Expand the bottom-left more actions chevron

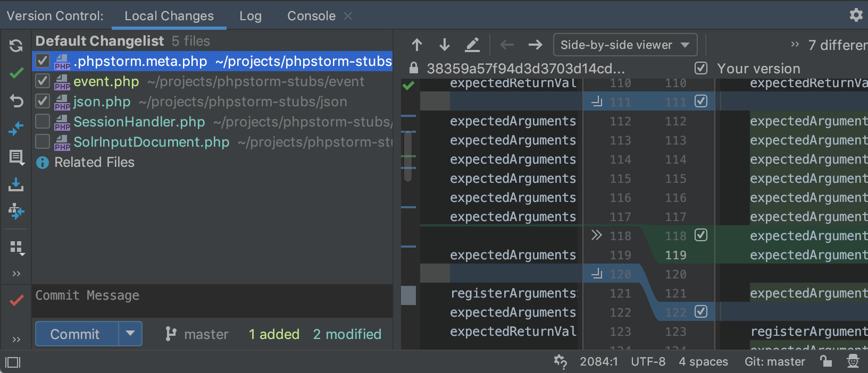[16, 339]
